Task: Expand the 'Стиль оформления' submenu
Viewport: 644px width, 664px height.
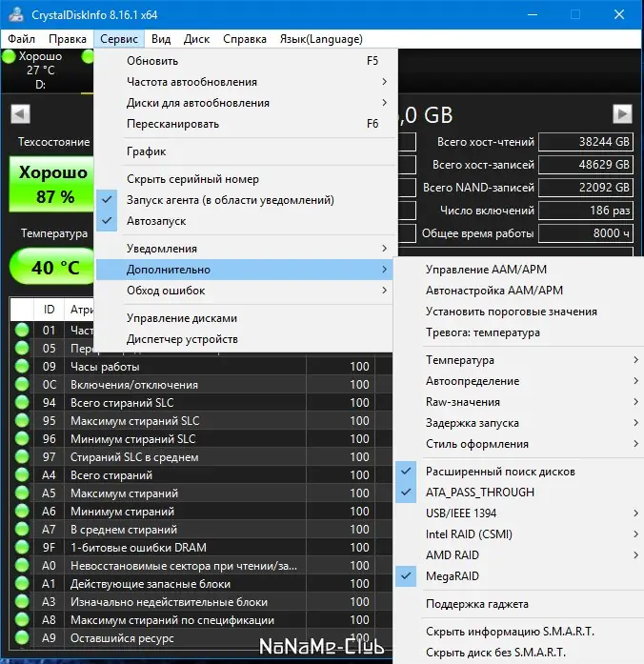Action: (x=519, y=444)
